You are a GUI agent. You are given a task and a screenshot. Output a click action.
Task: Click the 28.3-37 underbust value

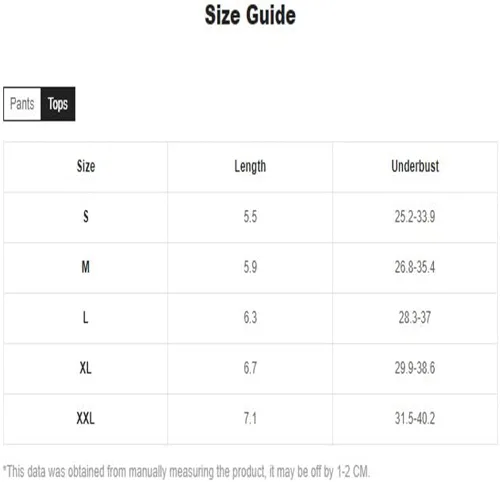click(x=415, y=317)
